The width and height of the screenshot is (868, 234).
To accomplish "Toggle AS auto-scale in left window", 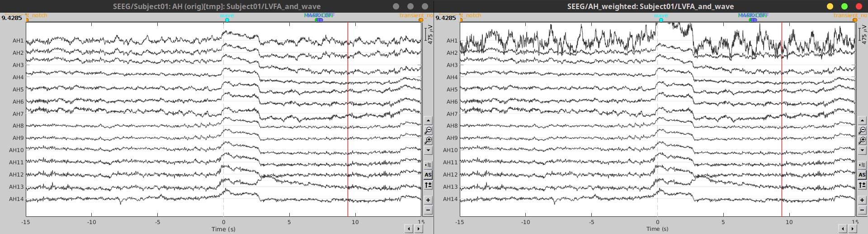I will pyautogui.click(x=428, y=175).
